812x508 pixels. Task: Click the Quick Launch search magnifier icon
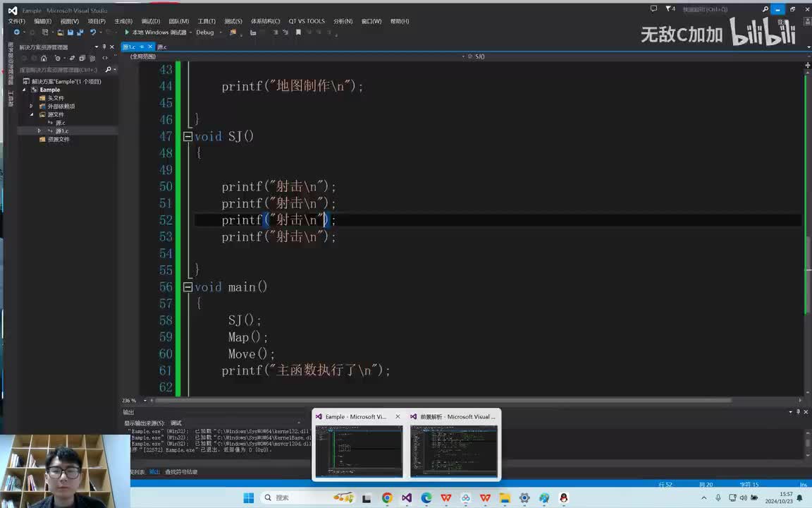(765, 9)
